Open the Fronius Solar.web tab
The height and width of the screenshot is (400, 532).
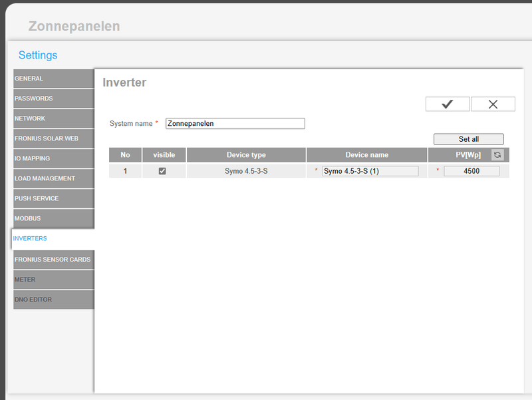(x=54, y=138)
